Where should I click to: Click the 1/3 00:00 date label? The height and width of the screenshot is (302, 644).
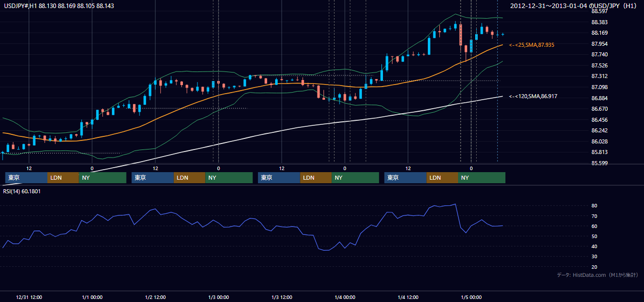pyautogui.click(x=218, y=297)
